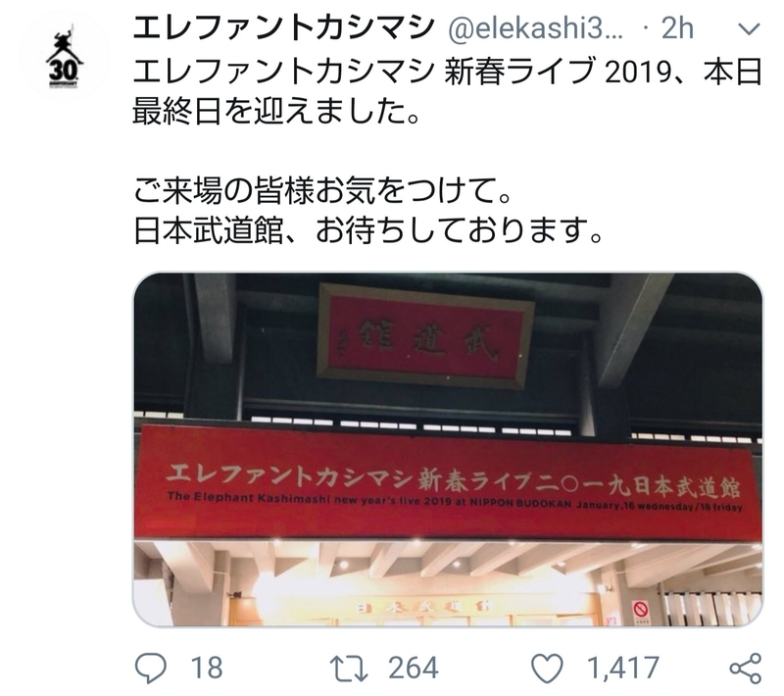Open the tweet text about 新春ライブ 2019
The width and height of the screenshot is (784, 696).
448,91
